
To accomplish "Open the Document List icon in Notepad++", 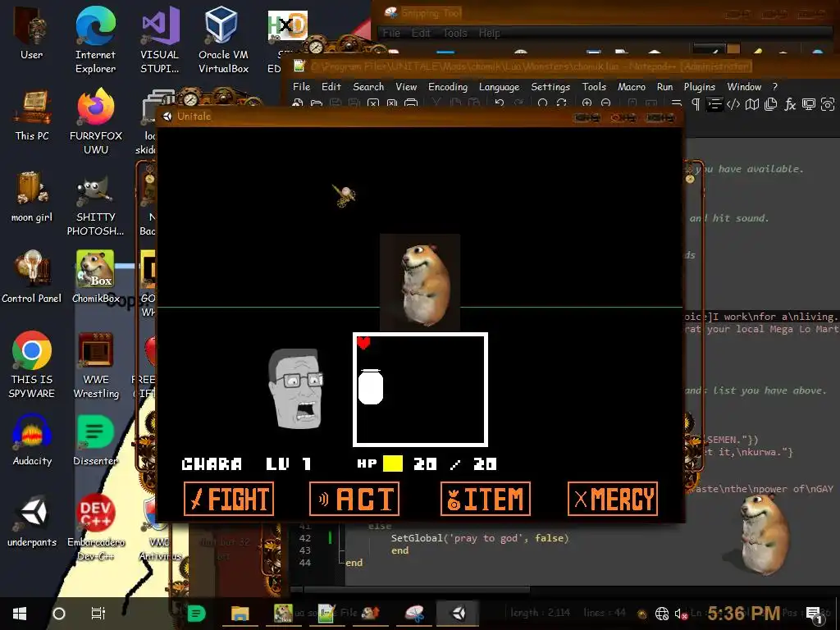I will coord(771,104).
